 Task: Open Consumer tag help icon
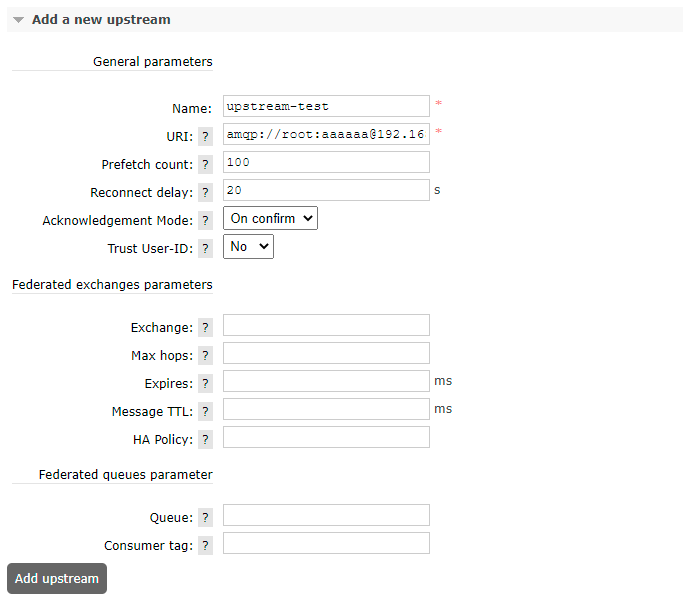[205, 546]
